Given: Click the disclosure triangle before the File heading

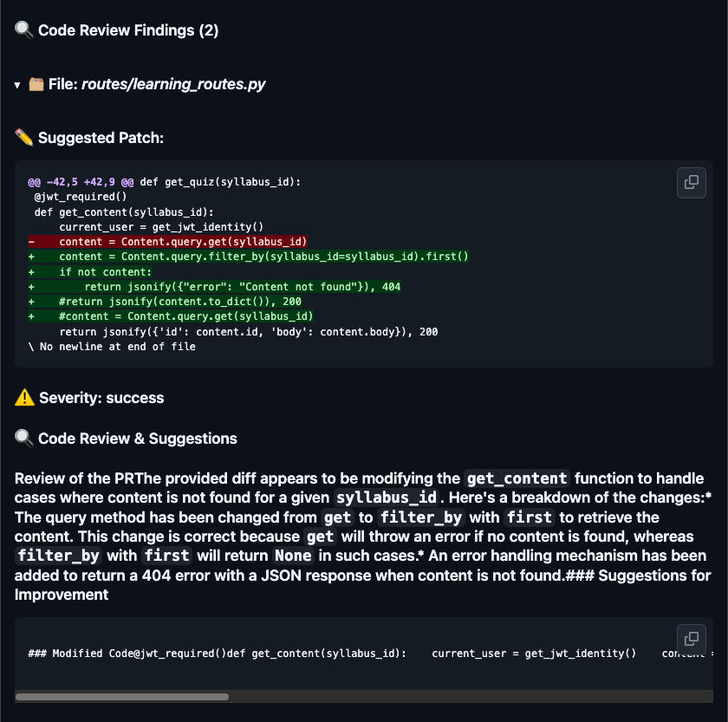Looking at the screenshot, I should (16, 84).
